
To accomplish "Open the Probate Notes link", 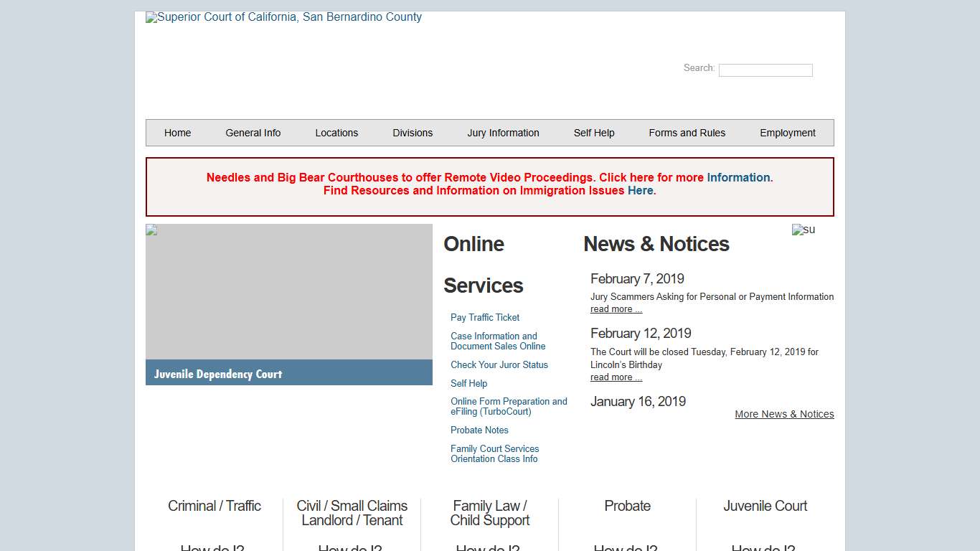I will [479, 430].
